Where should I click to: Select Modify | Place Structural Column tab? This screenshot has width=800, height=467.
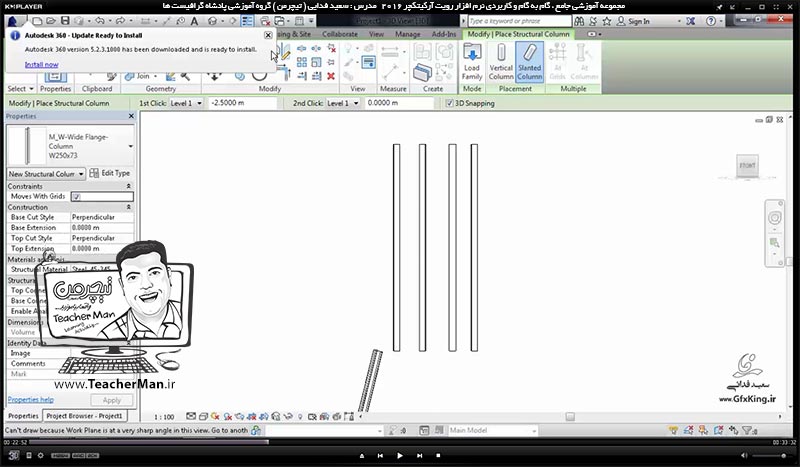tap(518, 34)
